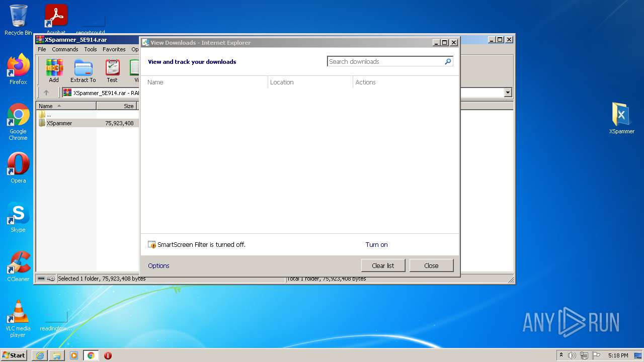644x362 pixels.
Task: Open the Opera desktop shortcut
Action: pyautogui.click(x=18, y=168)
